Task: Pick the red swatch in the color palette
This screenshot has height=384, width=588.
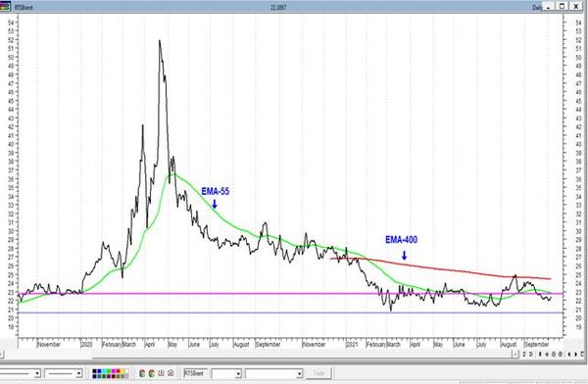Action: coord(118,371)
